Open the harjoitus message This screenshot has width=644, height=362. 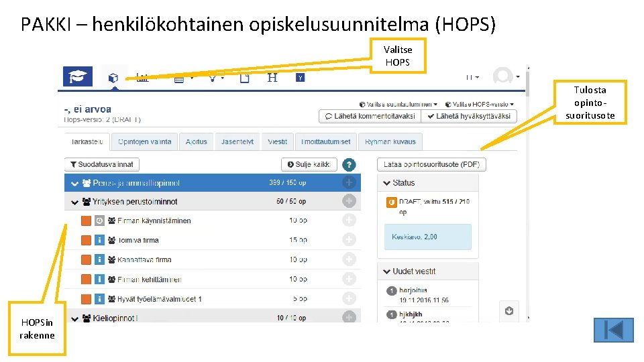tap(413, 290)
